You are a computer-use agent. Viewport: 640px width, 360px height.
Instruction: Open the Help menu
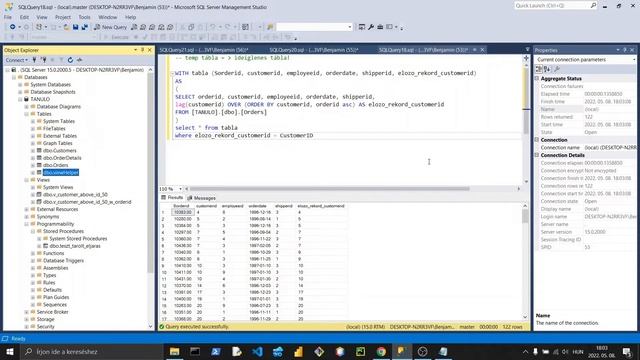tap(130, 17)
